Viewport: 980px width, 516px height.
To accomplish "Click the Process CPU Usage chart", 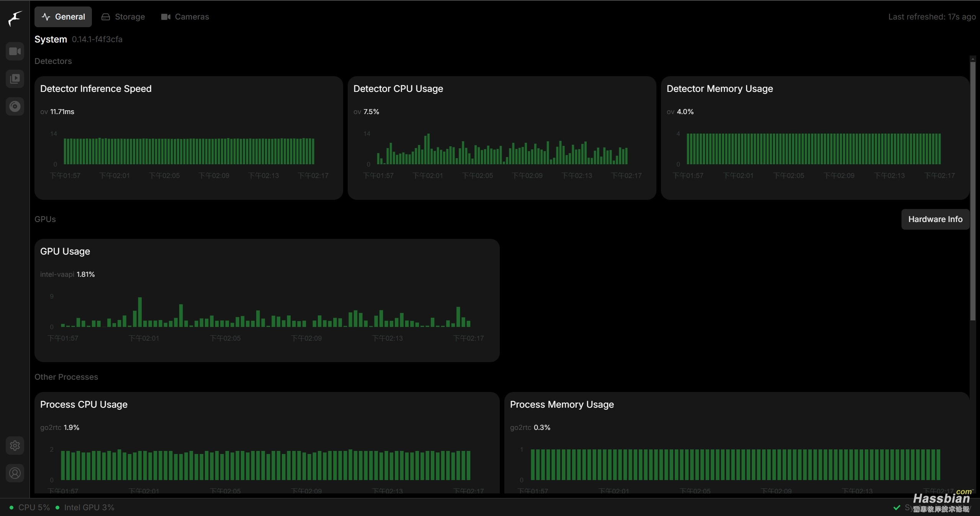I will pyautogui.click(x=267, y=465).
